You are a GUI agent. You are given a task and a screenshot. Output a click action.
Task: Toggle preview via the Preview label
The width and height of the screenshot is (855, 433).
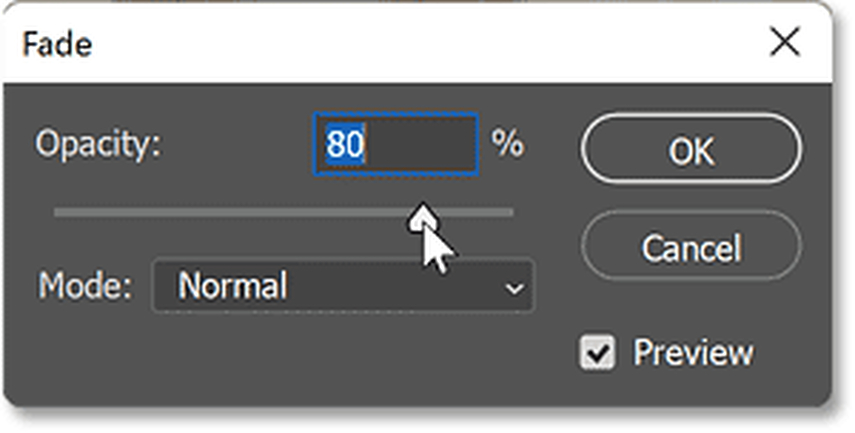(x=693, y=353)
